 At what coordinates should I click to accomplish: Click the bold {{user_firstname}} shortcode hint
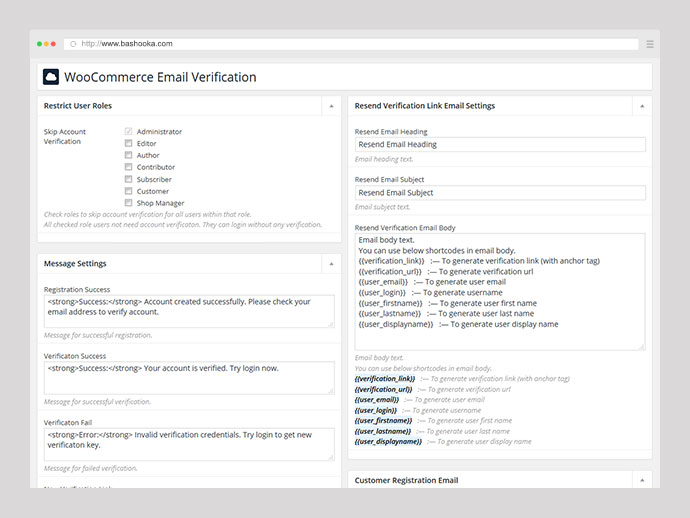[x=383, y=421]
